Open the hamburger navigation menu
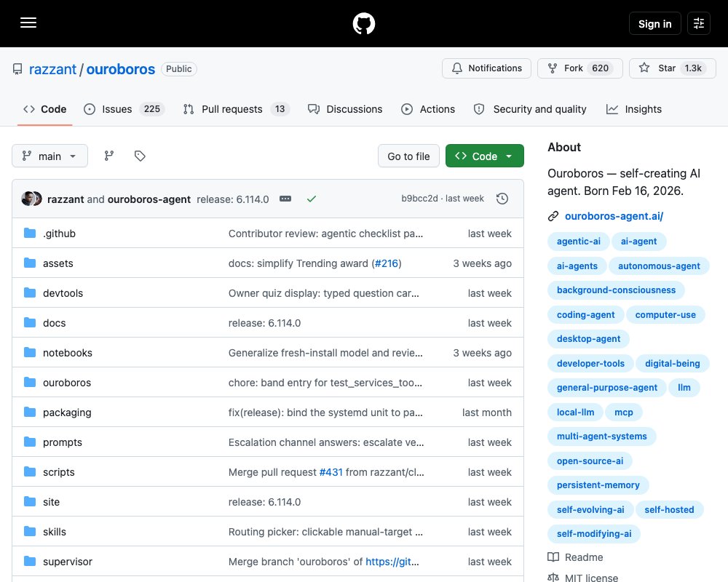Viewport: 728px width, 582px height. pyautogui.click(x=28, y=23)
